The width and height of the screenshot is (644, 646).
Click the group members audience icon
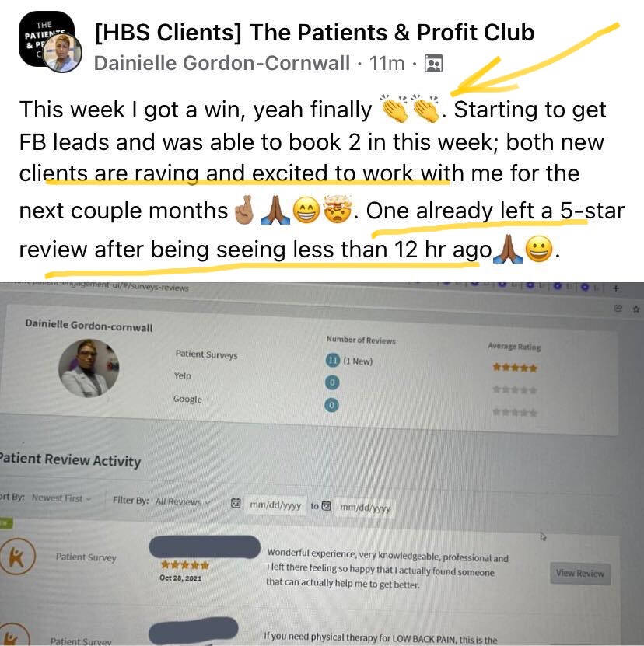point(433,64)
